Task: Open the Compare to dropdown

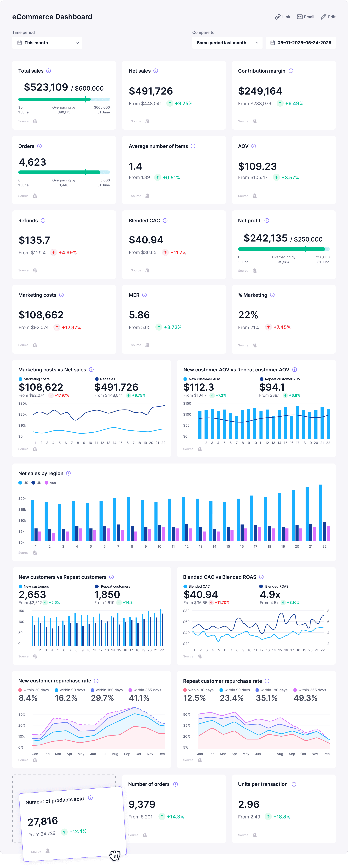Action: click(x=227, y=42)
